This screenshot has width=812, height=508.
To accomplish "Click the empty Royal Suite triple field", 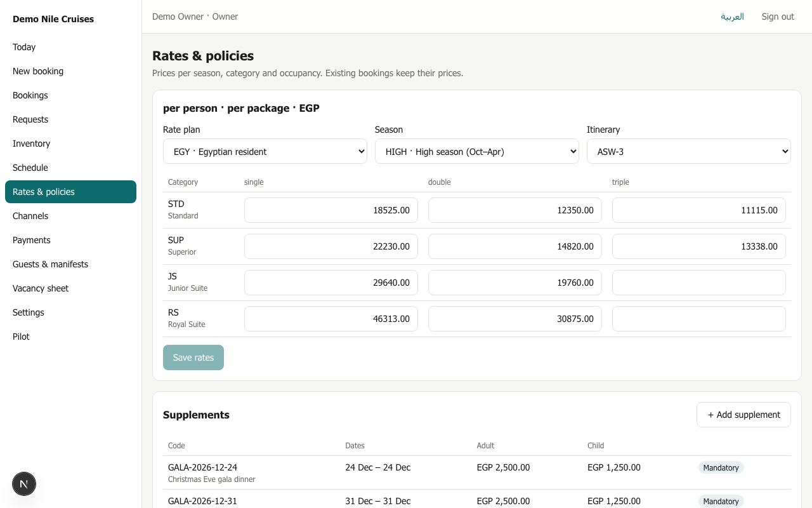I will point(699,319).
